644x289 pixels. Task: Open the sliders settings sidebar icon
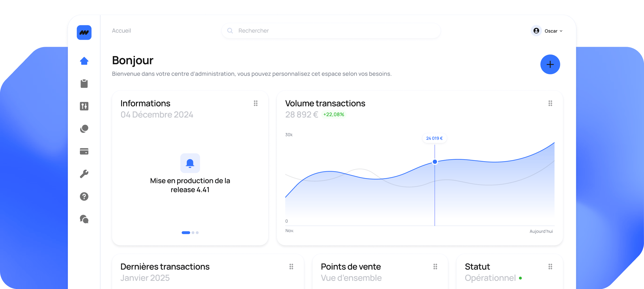pyautogui.click(x=84, y=106)
